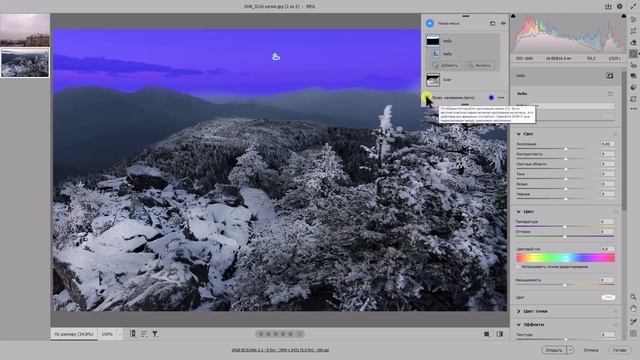Viewport: 640px width, 360px height.
Task: Click the right toolbar icon with two curved arrows
Action: click(633, 99)
